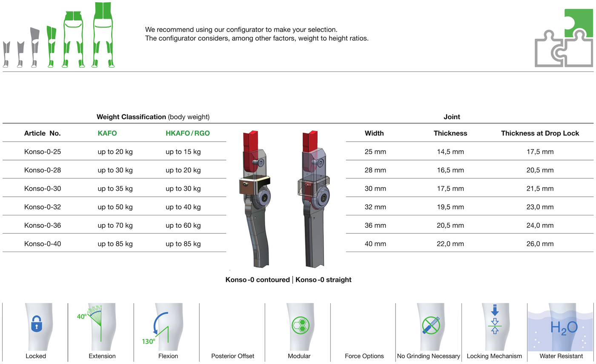
Task: Select the 130° Flexion arrow icon
Action: coord(155,329)
